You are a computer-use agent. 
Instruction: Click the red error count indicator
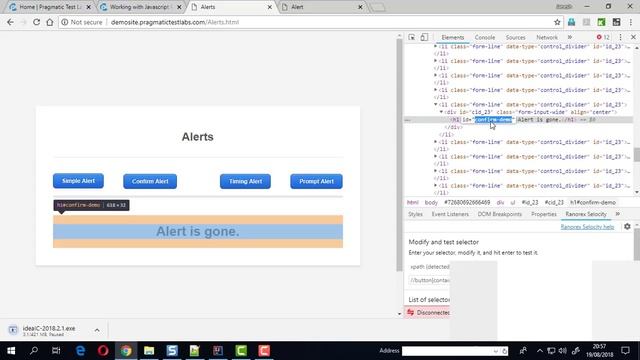[x=603, y=37]
